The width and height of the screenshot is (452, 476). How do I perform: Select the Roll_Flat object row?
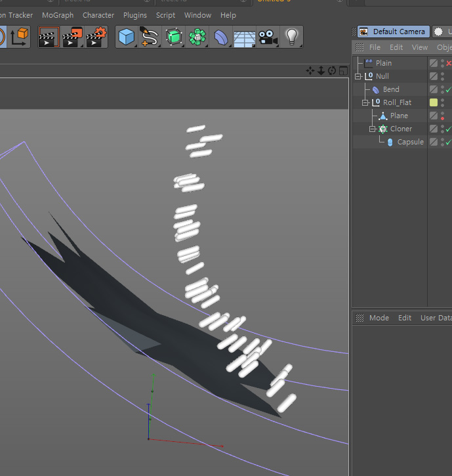pos(390,102)
